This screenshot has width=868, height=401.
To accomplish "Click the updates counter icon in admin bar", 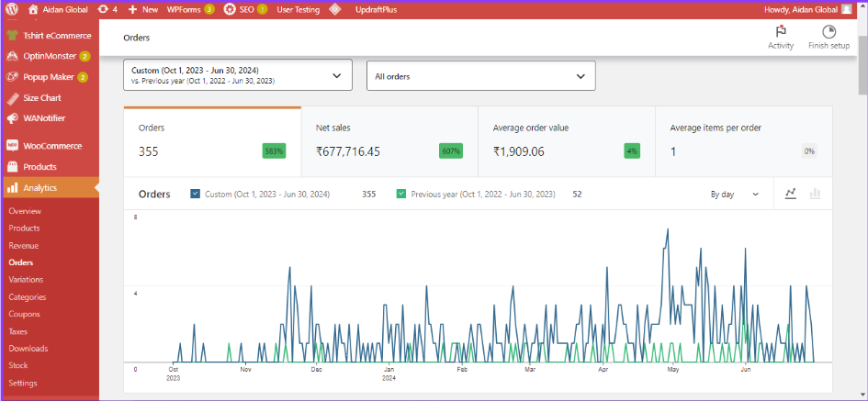I will [x=103, y=9].
